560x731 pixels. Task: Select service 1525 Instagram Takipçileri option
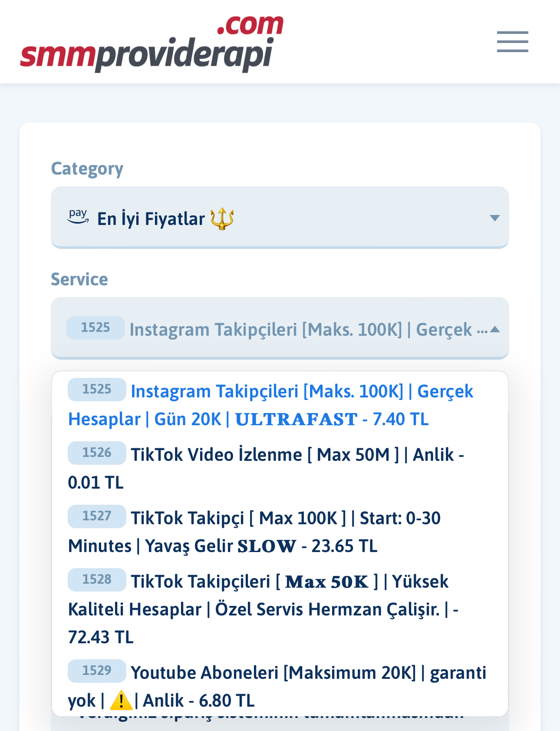280,405
